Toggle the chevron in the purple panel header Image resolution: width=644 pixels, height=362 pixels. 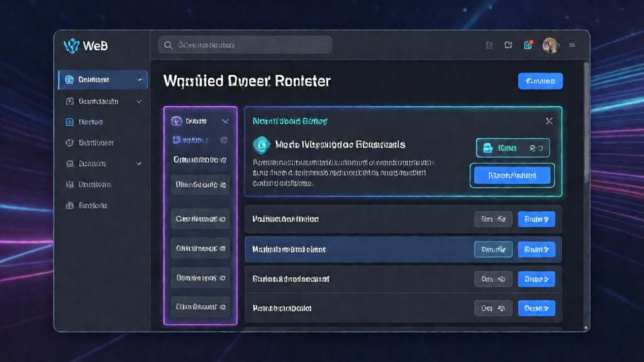pyautogui.click(x=225, y=121)
